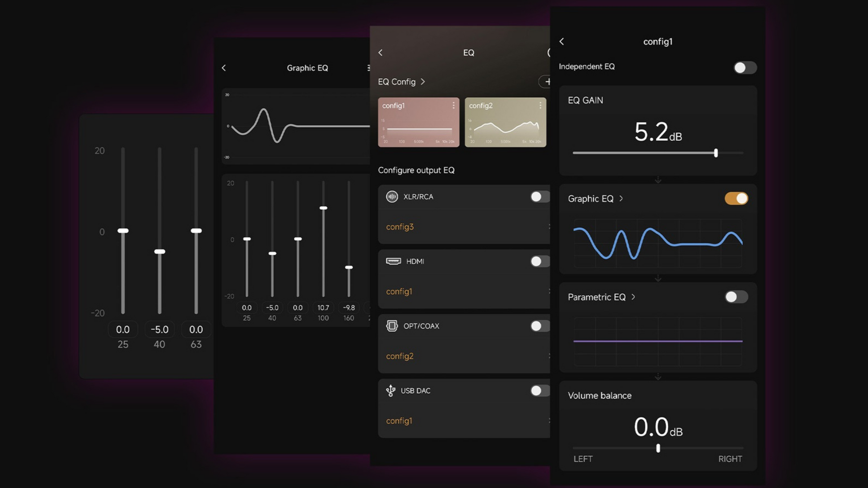Select config1 under HDMI output
This screenshot has width=868, height=488.
click(464, 291)
